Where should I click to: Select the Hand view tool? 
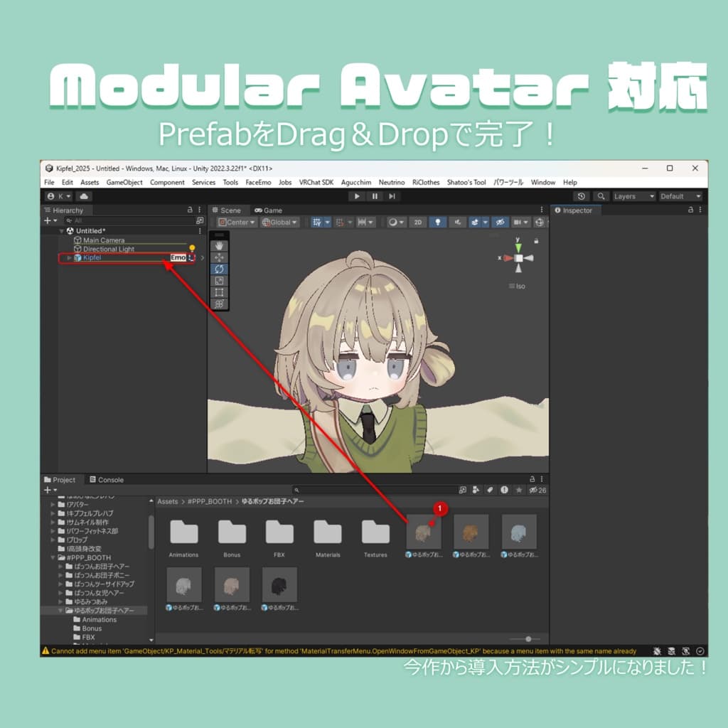point(219,245)
